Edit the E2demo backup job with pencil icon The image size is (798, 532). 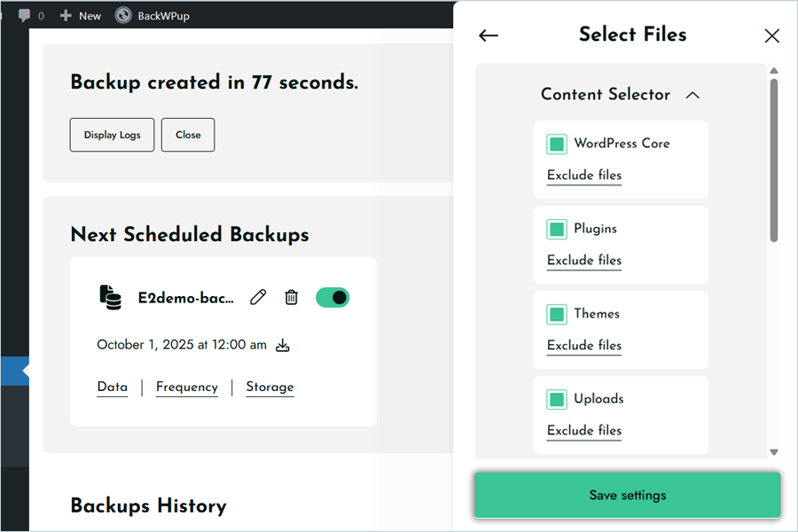click(258, 298)
